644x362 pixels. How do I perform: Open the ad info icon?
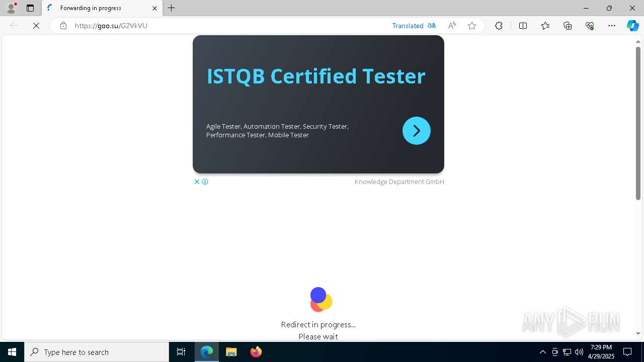(x=205, y=182)
